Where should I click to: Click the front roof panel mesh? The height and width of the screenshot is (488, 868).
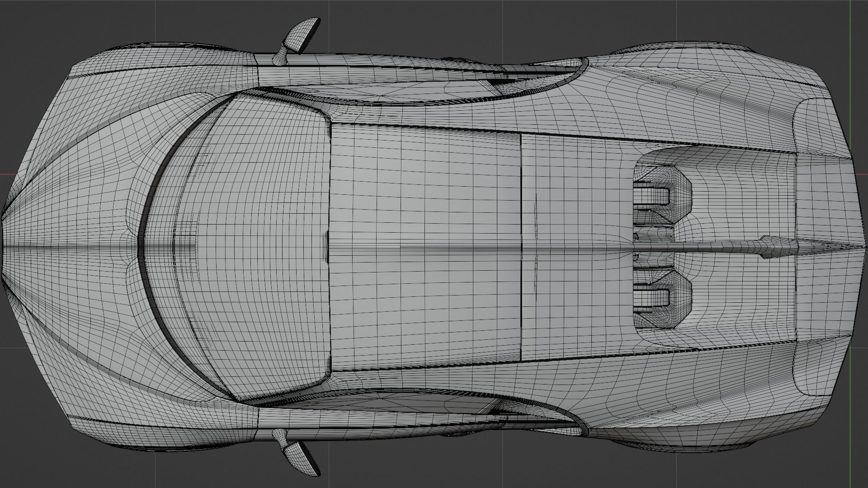coord(426,247)
